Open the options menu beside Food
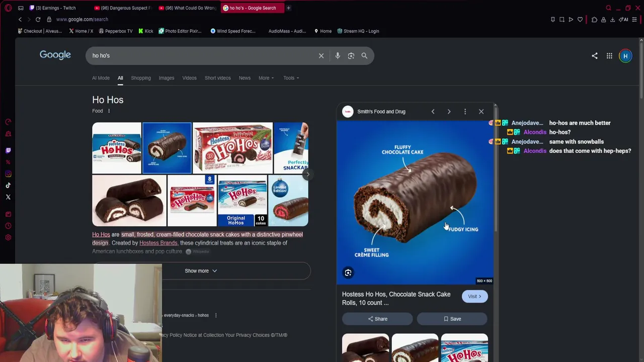 109,111
